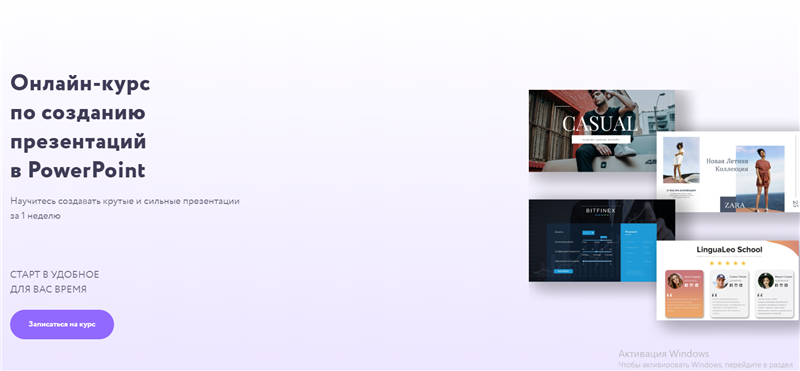Click the white caption box under CASUAL
The height and width of the screenshot is (371, 800).
601,139
